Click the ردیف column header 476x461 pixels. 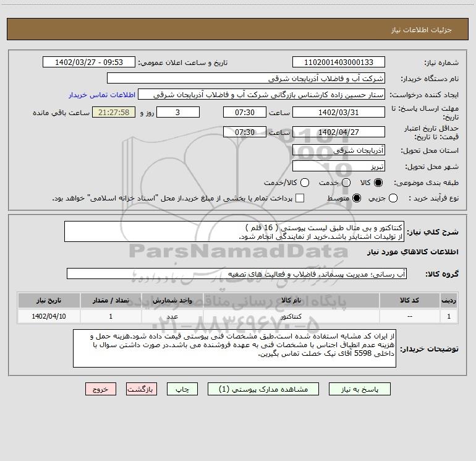click(x=449, y=301)
